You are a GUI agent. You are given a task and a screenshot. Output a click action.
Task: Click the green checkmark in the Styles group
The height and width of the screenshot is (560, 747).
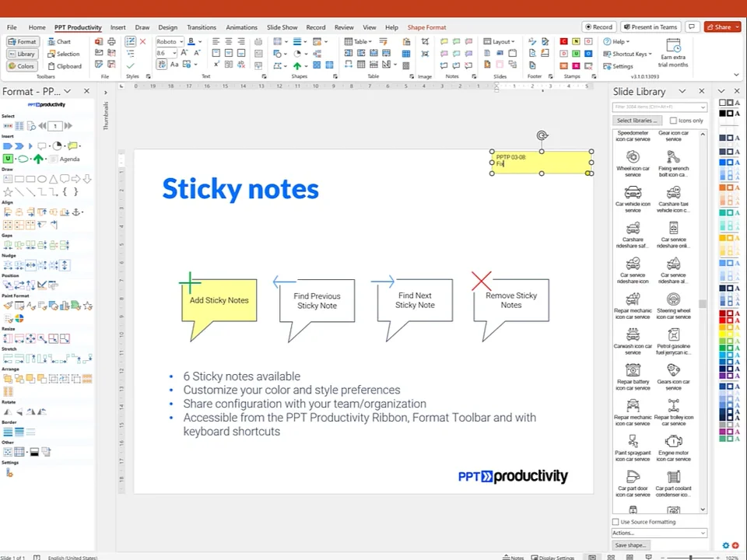coord(130,65)
